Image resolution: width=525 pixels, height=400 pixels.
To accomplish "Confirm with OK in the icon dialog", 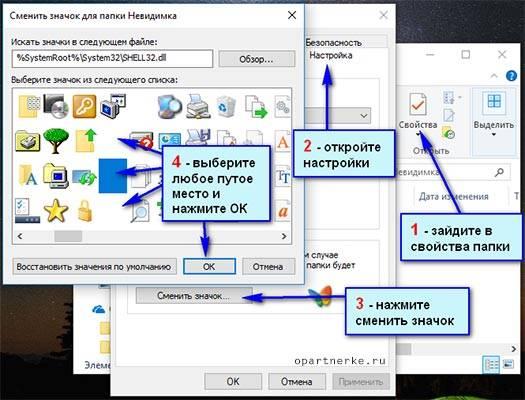I will (209, 266).
